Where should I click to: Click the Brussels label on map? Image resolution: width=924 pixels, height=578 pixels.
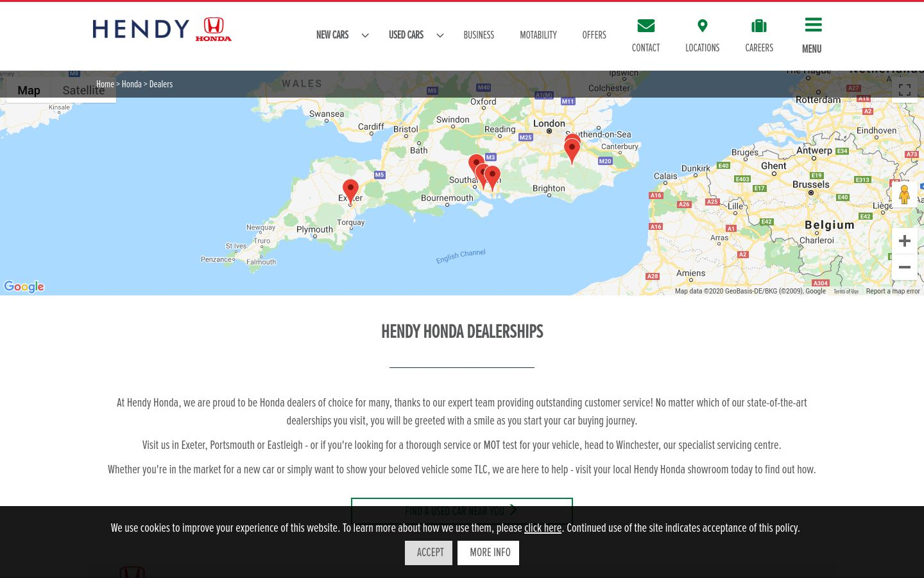811,184
